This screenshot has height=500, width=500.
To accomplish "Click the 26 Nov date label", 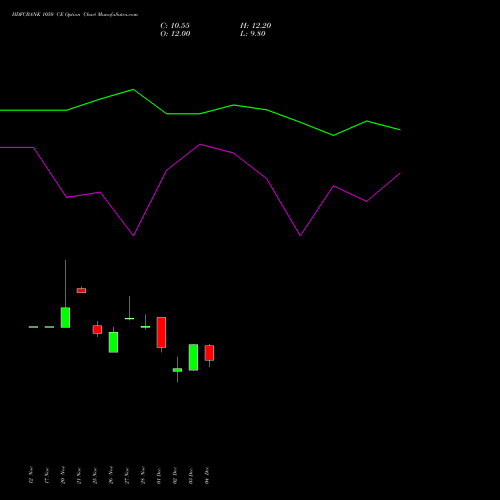I will tap(111, 475).
